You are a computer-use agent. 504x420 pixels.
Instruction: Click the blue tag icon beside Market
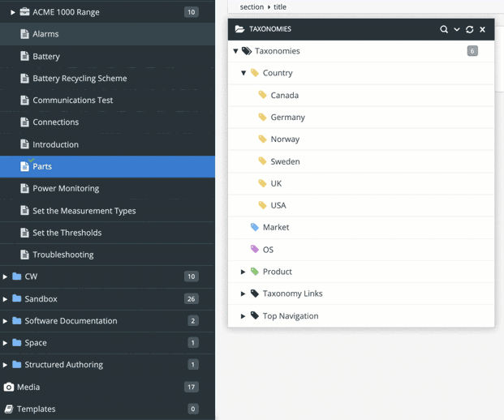(x=255, y=227)
